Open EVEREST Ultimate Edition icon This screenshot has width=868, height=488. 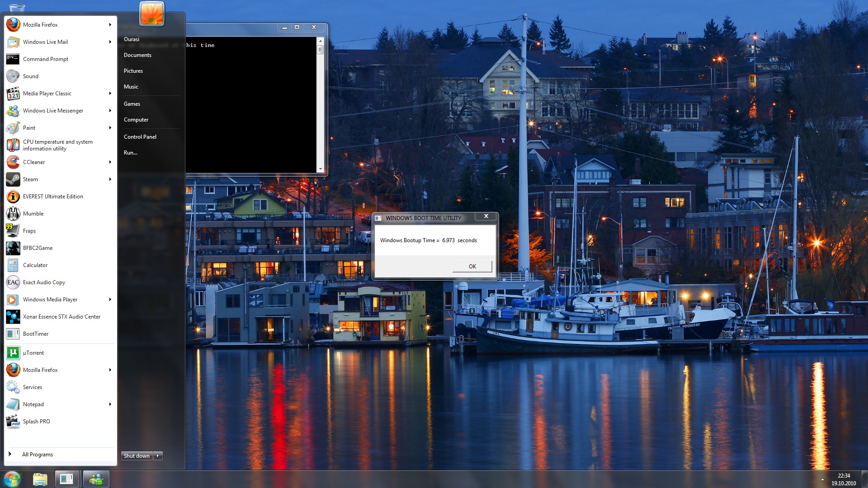[13, 197]
